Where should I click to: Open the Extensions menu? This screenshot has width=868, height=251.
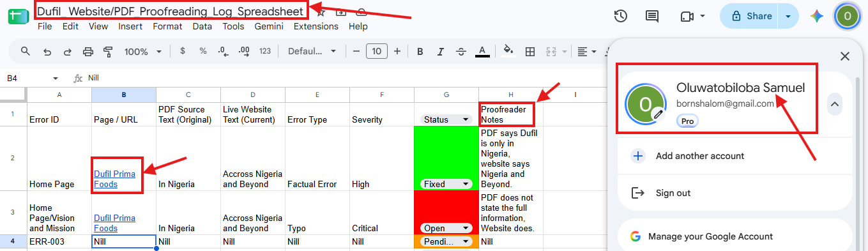click(316, 26)
